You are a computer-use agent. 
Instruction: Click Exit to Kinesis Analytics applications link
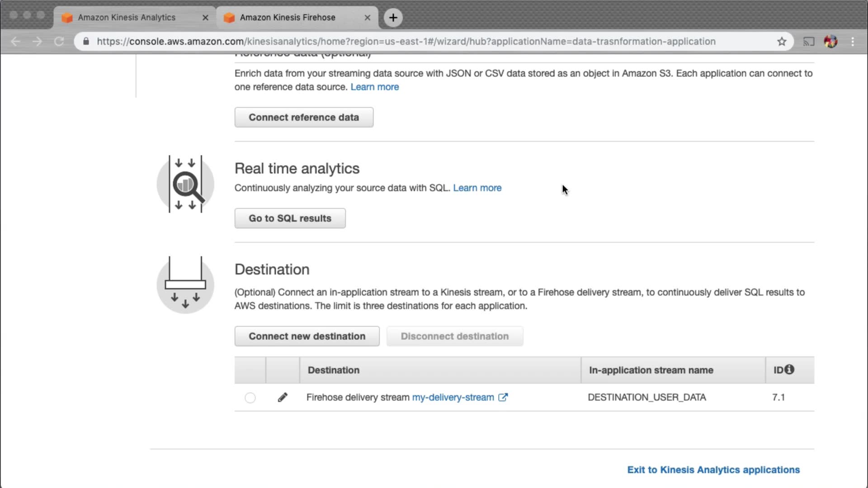713,469
